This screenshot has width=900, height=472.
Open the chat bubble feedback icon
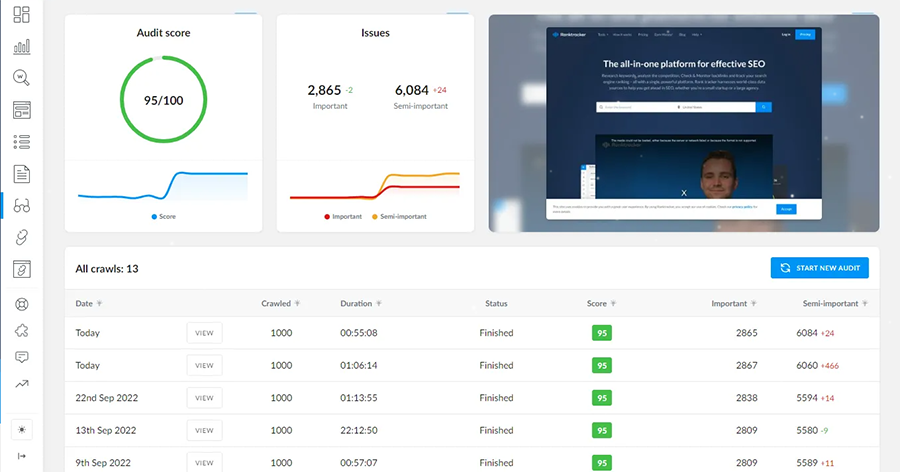click(21, 357)
